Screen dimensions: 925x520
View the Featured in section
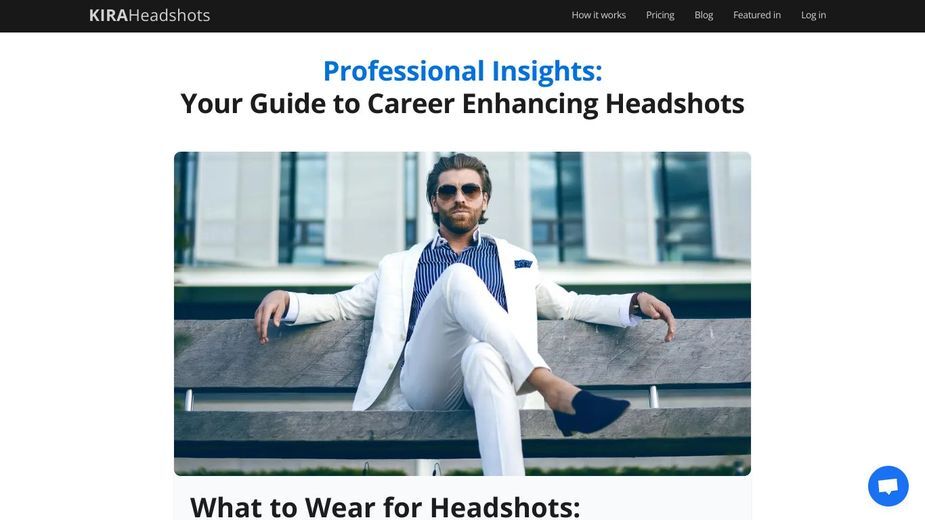[756, 15]
